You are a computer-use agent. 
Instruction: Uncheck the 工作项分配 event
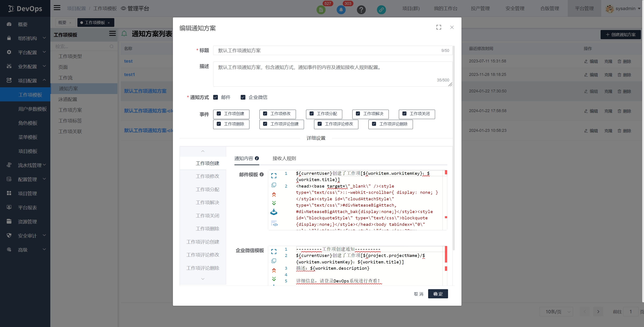pos(312,113)
